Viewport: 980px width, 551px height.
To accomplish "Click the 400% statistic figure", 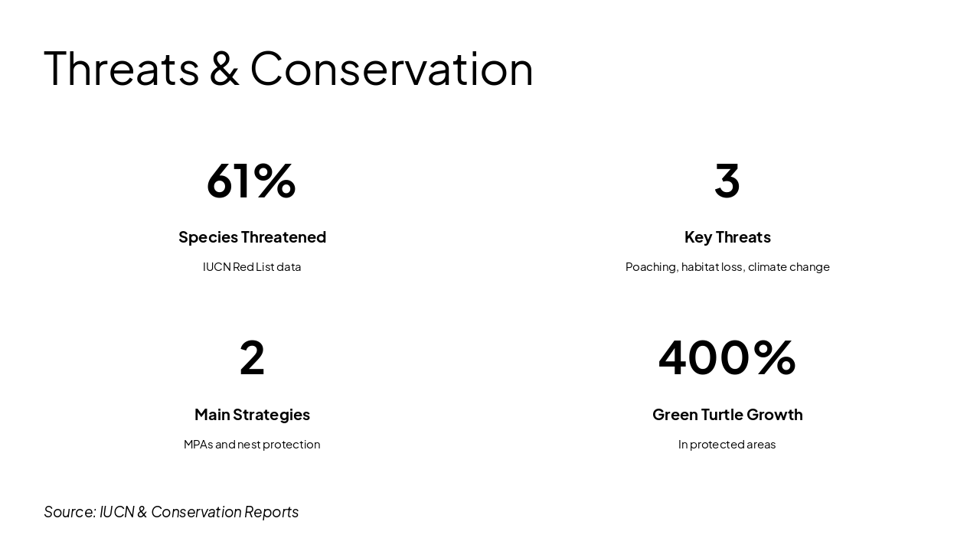I will tap(727, 358).
